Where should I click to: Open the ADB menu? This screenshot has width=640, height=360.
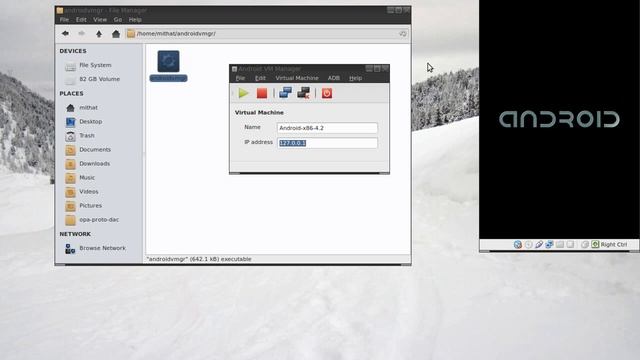point(333,78)
